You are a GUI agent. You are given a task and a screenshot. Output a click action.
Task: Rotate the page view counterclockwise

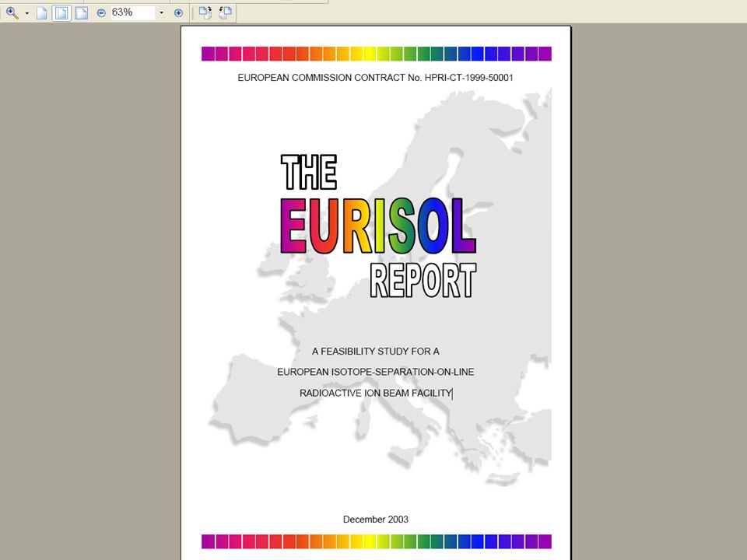(x=226, y=13)
